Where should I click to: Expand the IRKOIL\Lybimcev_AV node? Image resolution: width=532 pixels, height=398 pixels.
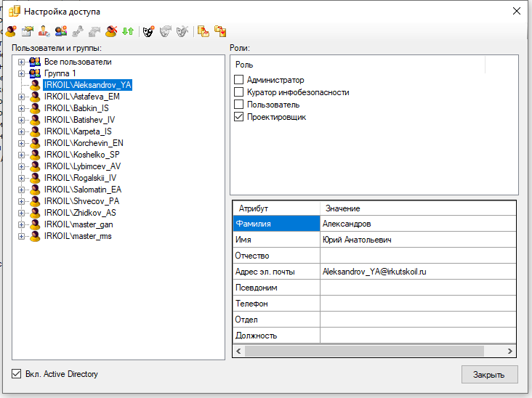(x=21, y=166)
